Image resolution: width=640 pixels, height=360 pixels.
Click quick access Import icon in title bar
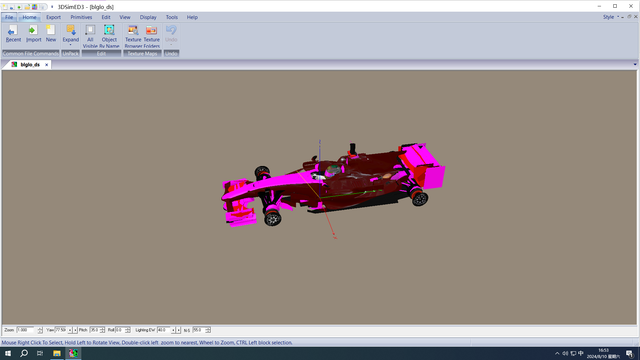pyautogui.click(x=19, y=7)
